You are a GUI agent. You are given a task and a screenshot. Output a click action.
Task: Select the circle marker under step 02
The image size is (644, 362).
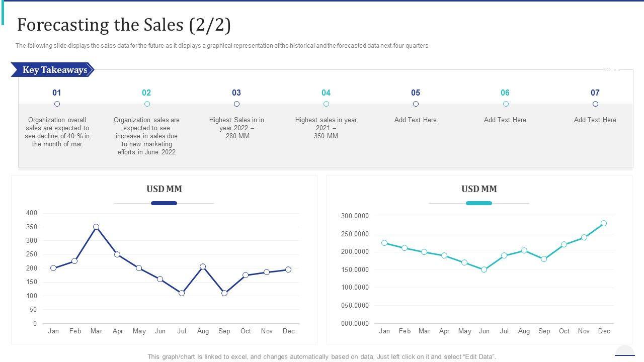point(147,104)
